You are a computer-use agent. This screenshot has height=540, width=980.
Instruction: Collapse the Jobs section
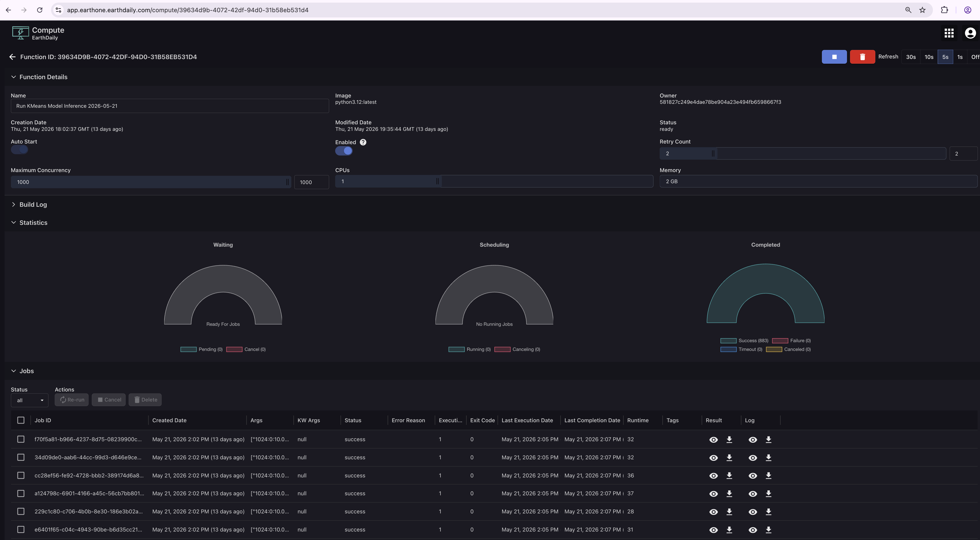[x=14, y=371]
